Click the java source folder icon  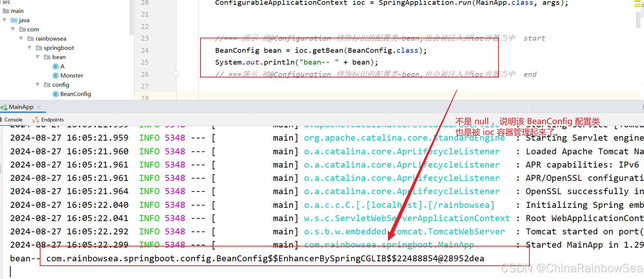tap(14, 20)
